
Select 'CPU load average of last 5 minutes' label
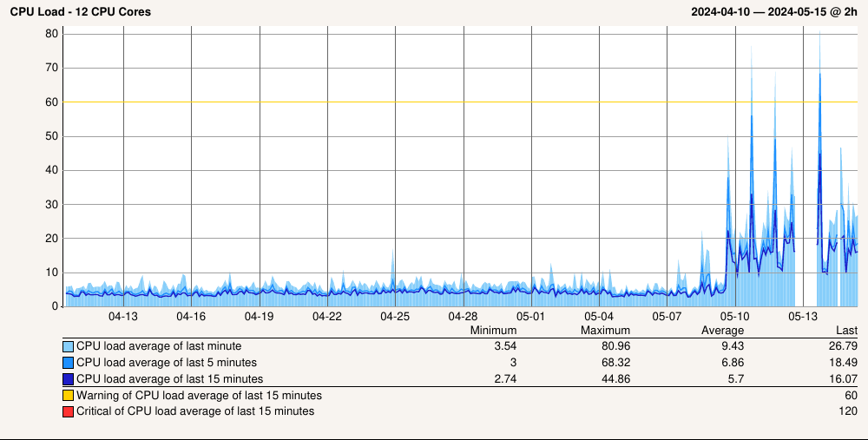click(167, 363)
